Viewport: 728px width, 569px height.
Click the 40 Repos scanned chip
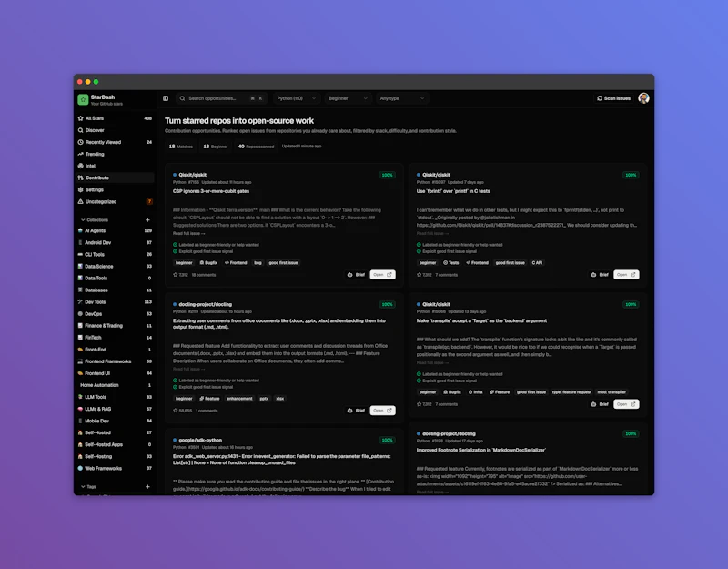256,147
